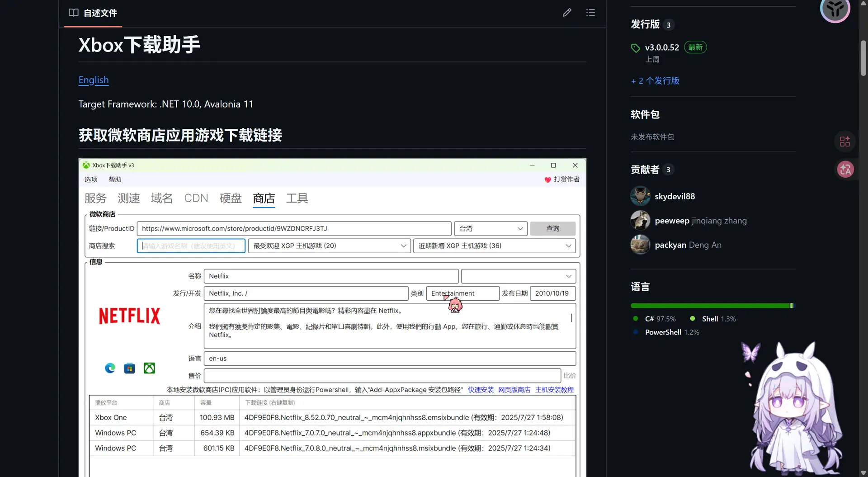Screen dimensions: 868x477
Task: Click the 名称 field containing Netflix
Action: (x=331, y=276)
